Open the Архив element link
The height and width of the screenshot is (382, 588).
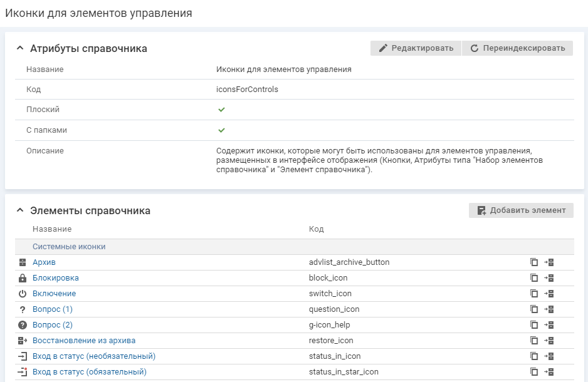pyautogui.click(x=44, y=262)
